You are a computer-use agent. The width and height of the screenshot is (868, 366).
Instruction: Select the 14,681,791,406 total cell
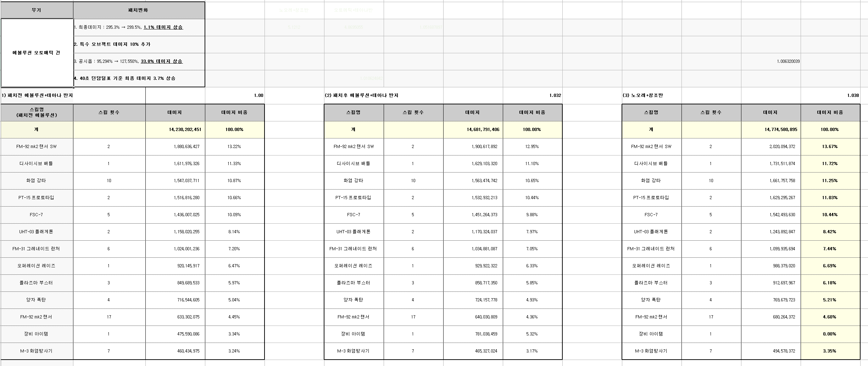tap(473, 130)
